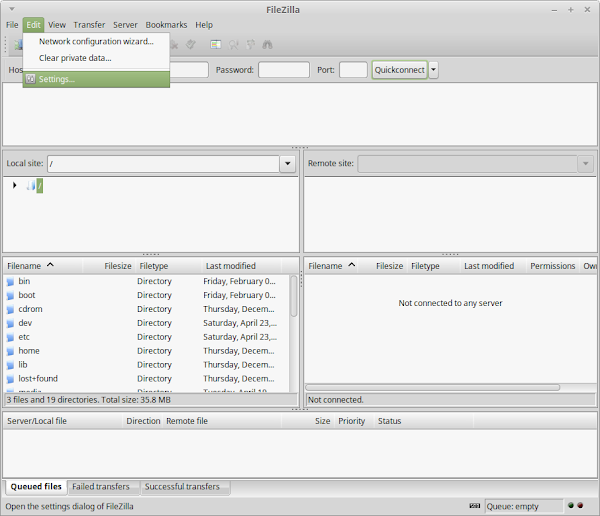Image resolution: width=600 pixels, height=516 pixels.
Task: Click the small icon left of Queue: empty
Action: [474, 506]
